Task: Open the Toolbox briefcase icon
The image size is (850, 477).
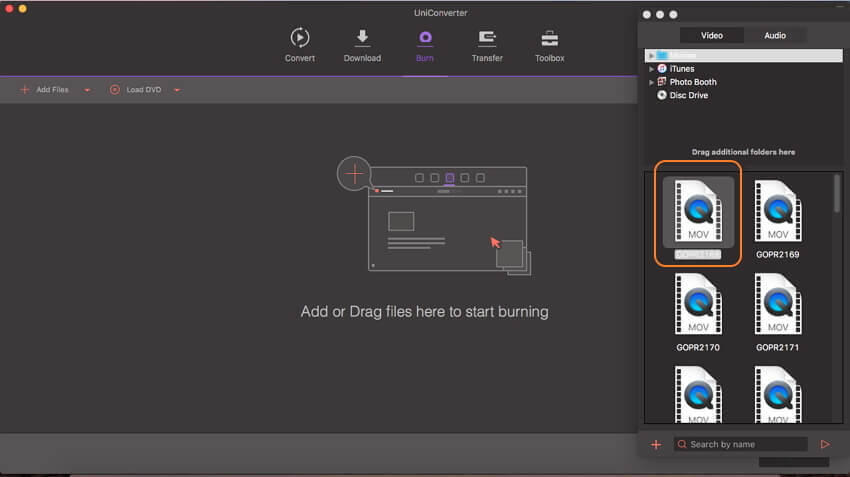Action: pyautogui.click(x=549, y=38)
